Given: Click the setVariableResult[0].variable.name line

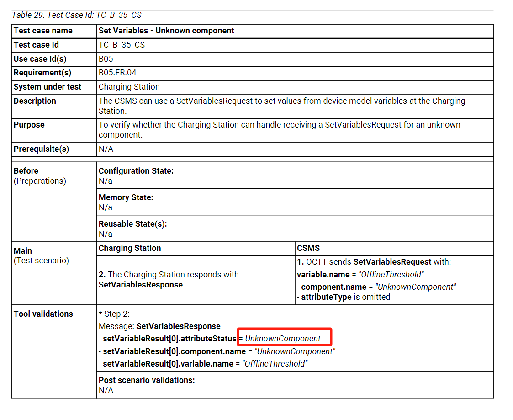Looking at the screenshot, I should click(203, 364).
